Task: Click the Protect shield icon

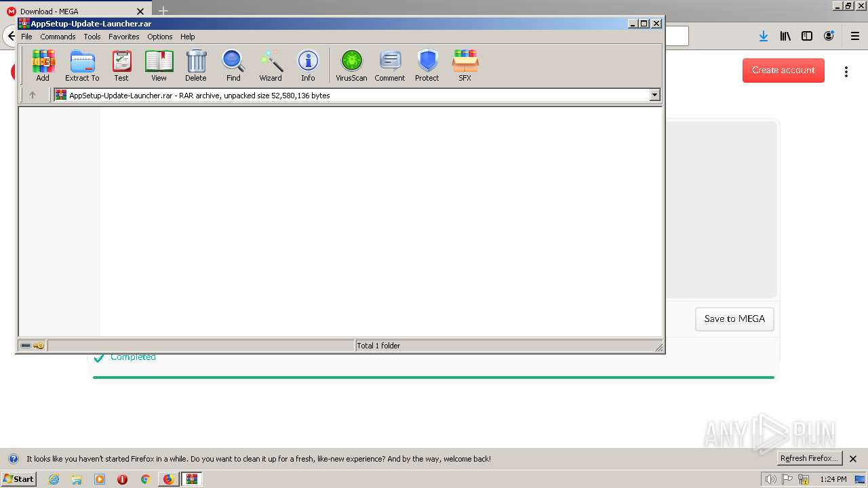Action: coord(427,66)
